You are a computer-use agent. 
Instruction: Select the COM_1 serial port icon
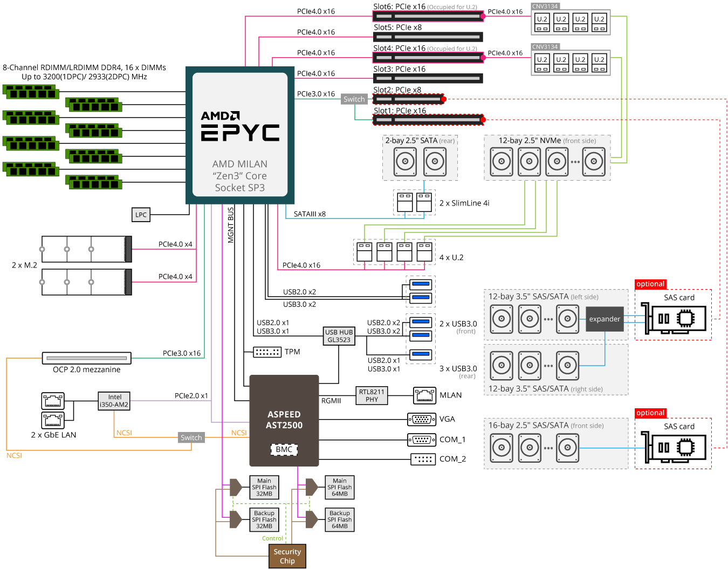tap(422, 440)
